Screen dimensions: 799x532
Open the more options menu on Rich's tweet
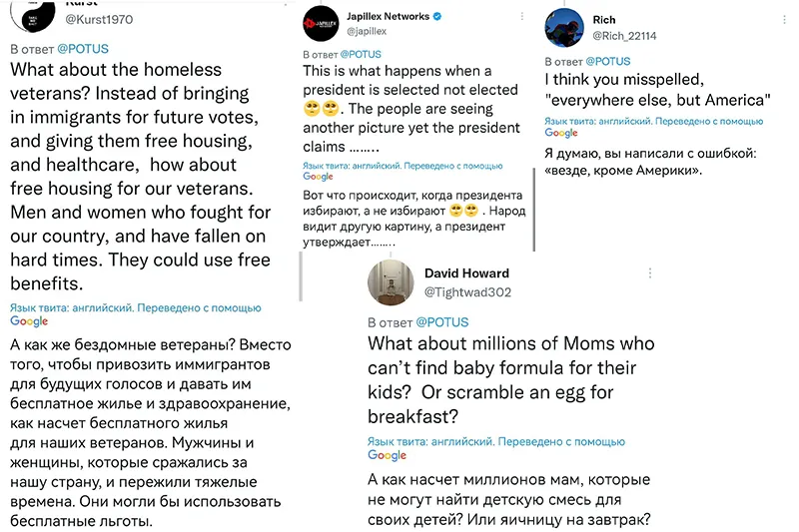pos(784,20)
